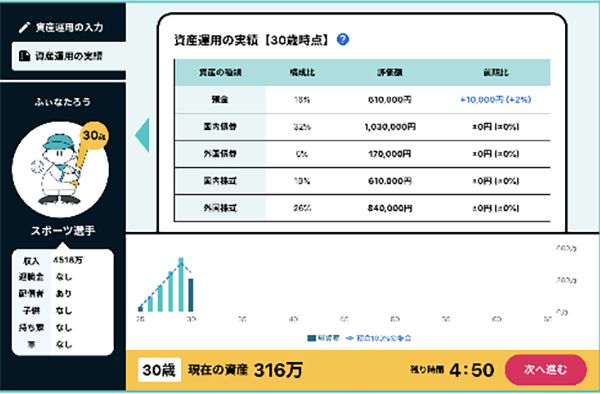Select the 預金 row in the table
The height and width of the screenshot is (394, 600).
(x=362, y=99)
